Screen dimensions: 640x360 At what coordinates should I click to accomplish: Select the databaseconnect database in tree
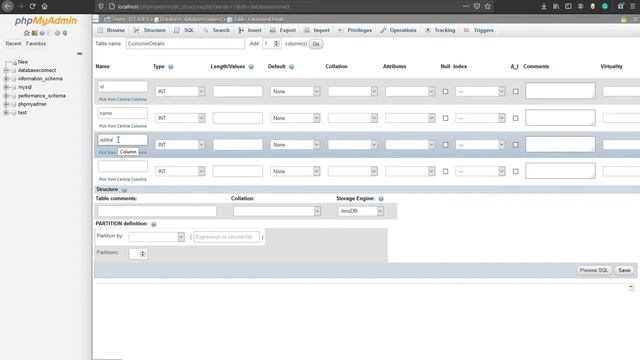pyautogui.click(x=37, y=70)
